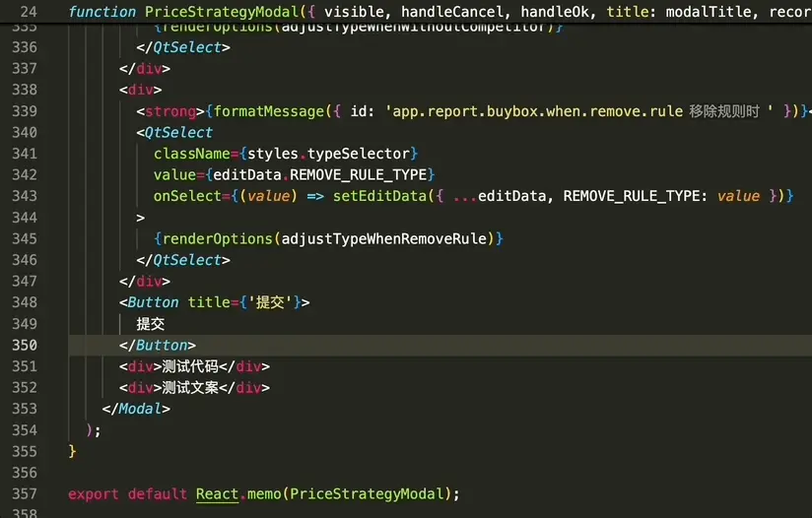Click line number 339 in the gutter
The height and width of the screenshot is (518, 812).
pos(25,111)
